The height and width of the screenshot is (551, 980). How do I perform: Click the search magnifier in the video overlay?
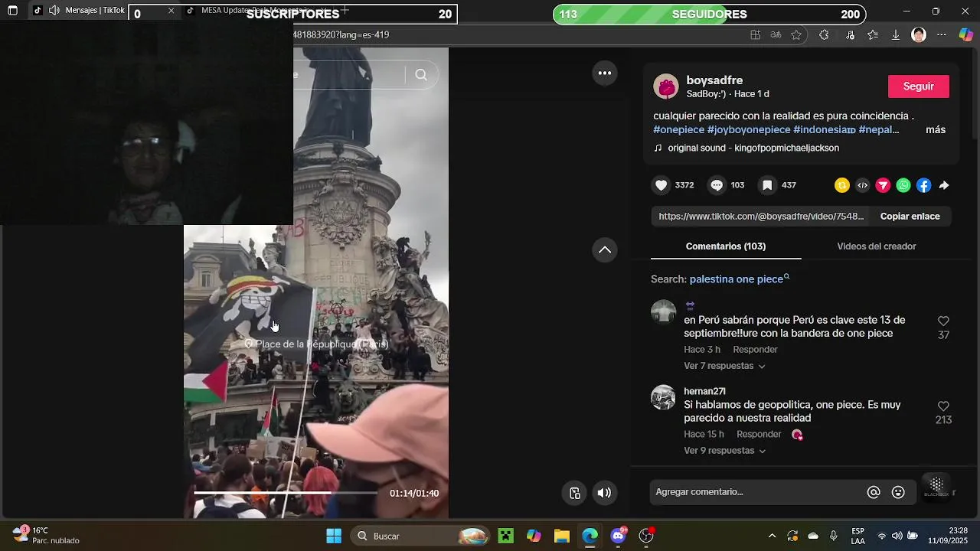[421, 74]
